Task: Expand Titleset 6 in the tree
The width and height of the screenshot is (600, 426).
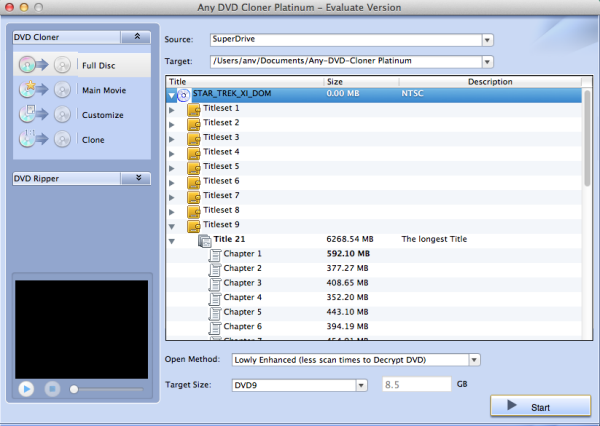Action: click(172, 183)
